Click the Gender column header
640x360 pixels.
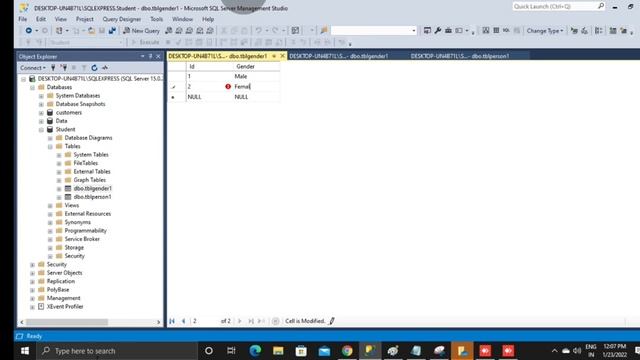(x=257, y=67)
